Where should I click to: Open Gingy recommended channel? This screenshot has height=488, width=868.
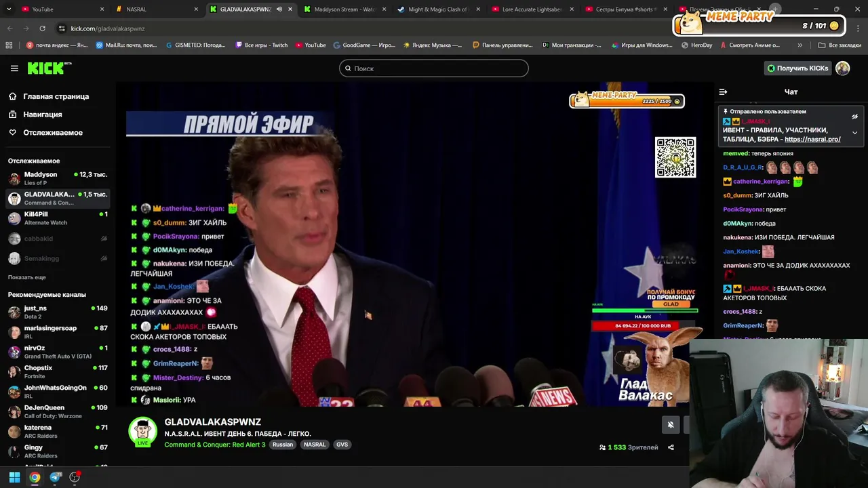[57, 451]
